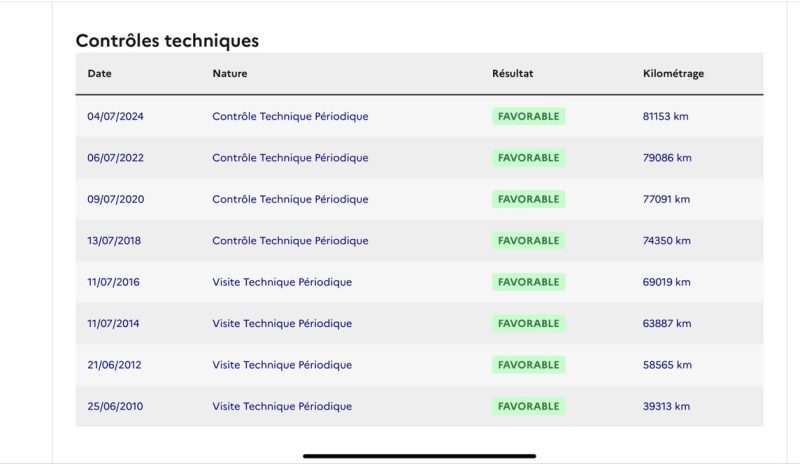Select the FAVORABLE badge for 21/06/2012
The height and width of the screenshot is (464, 800).
[528, 365]
